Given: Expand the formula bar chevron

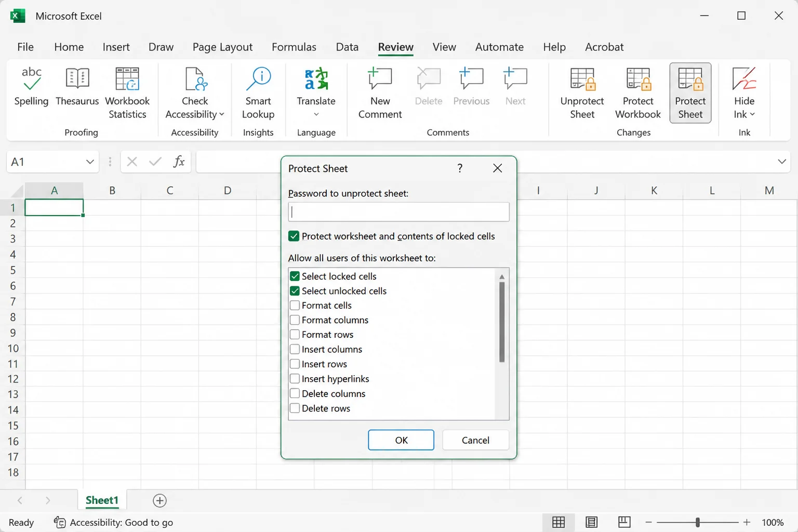Looking at the screenshot, I should (782, 162).
